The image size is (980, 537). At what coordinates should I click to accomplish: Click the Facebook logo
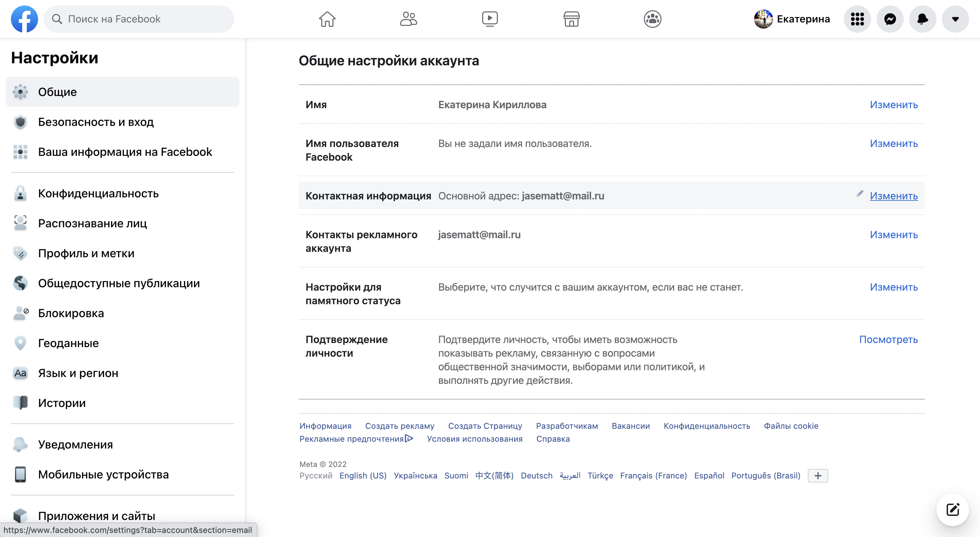tap(24, 19)
